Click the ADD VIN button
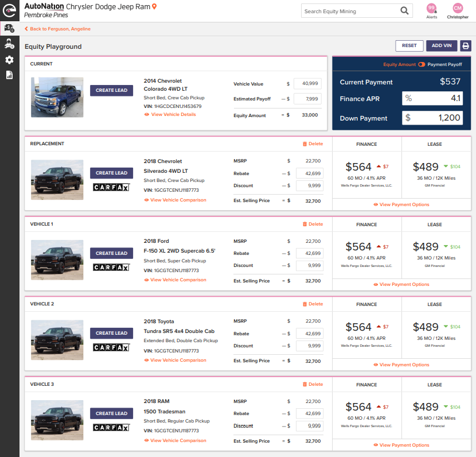 pyautogui.click(x=441, y=46)
